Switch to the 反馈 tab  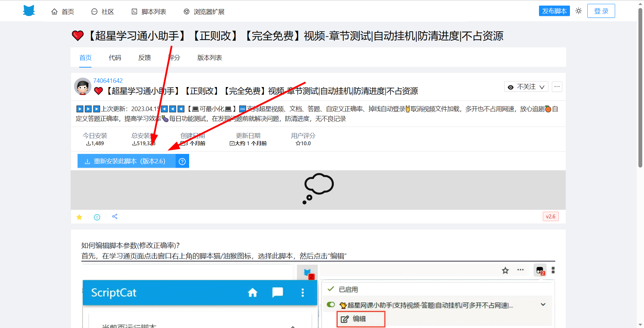[144, 57]
